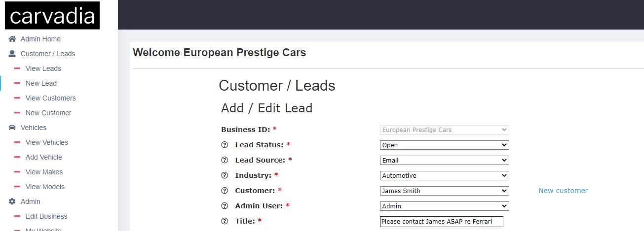Viewport: 644px width, 231px height.
Task: Click the help icon beside Title
Action: pos(225,221)
